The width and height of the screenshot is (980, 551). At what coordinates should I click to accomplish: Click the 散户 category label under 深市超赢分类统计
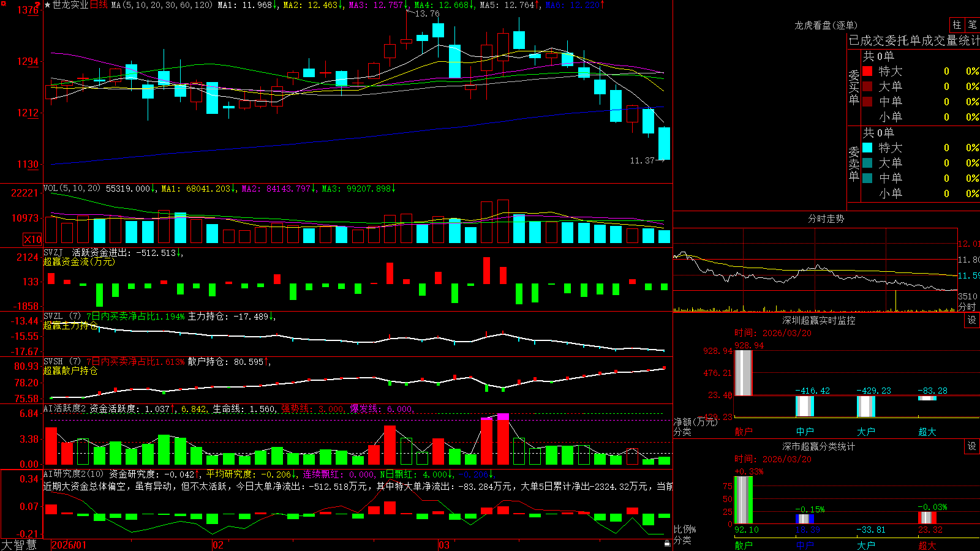(743, 545)
